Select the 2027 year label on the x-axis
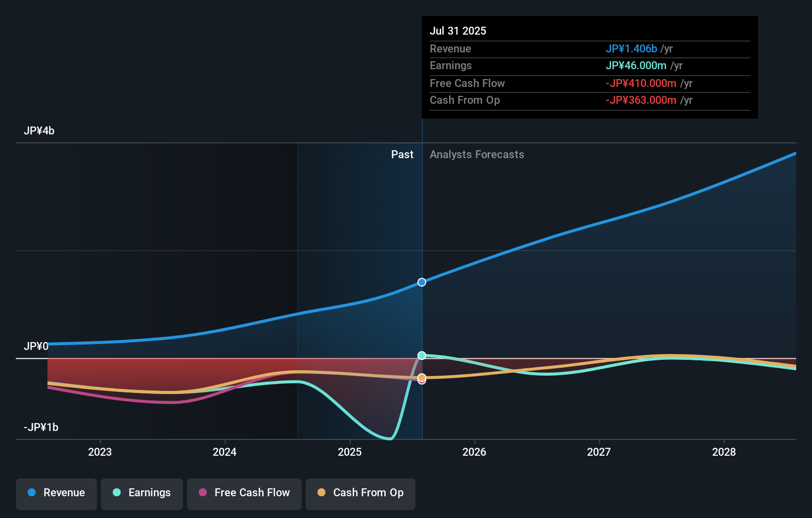812x518 pixels. (x=599, y=452)
